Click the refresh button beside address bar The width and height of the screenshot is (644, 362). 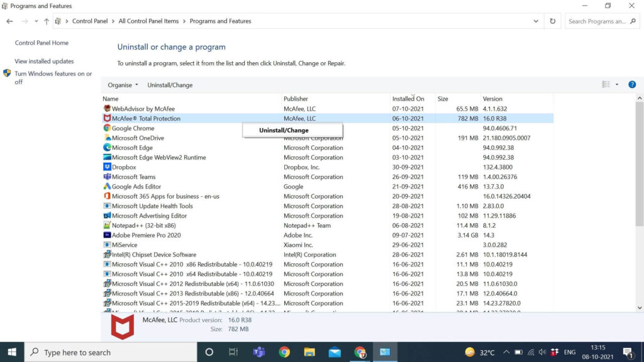(x=553, y=21)
